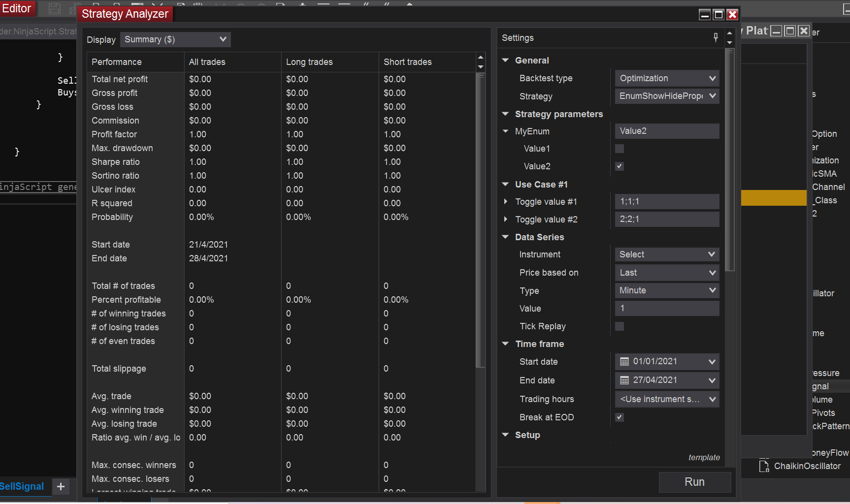Select ChaikinOscillator in the background list

tap(807, 466)
